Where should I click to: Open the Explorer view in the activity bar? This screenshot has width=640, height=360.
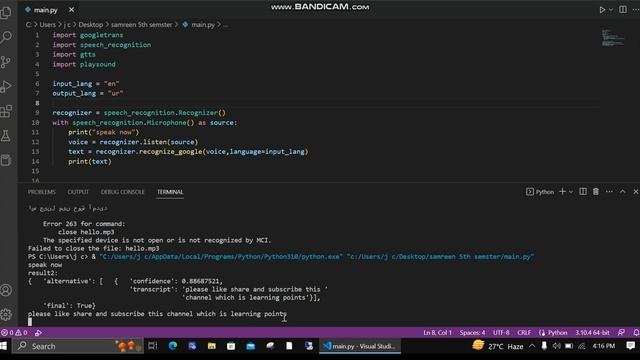(6, 13)
